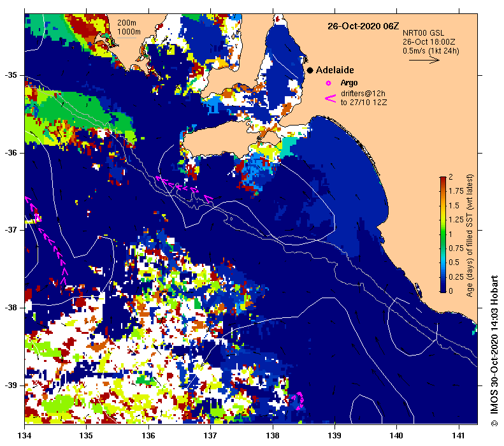The height and width of the screenshot is (446, 504).
Task: Click the date title '26-Oct-2020 06Z'
Action: 363,26
